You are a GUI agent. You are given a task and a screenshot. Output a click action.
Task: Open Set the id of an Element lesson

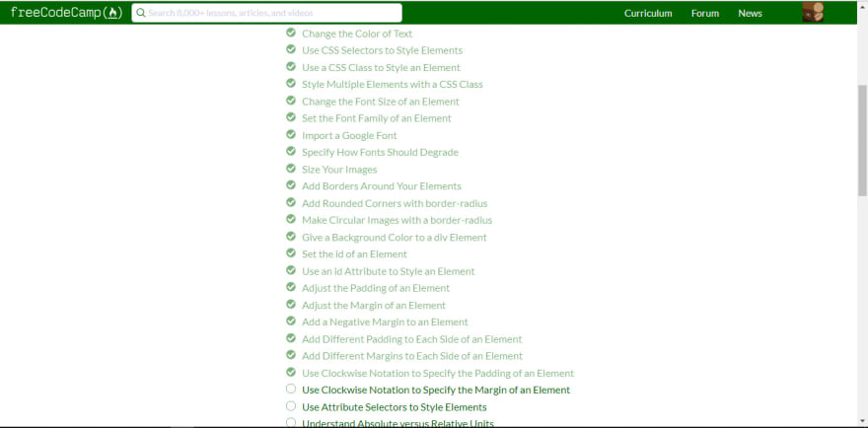coord(354,253)
